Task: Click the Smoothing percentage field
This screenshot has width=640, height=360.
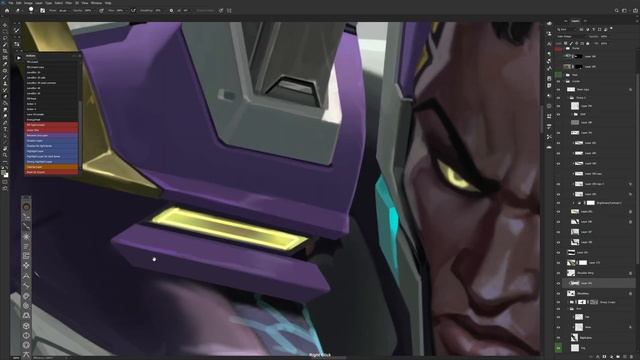Action: [158, 10]
